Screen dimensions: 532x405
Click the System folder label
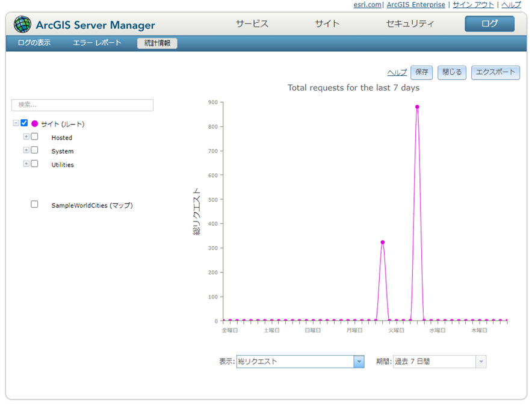[63, 151]
